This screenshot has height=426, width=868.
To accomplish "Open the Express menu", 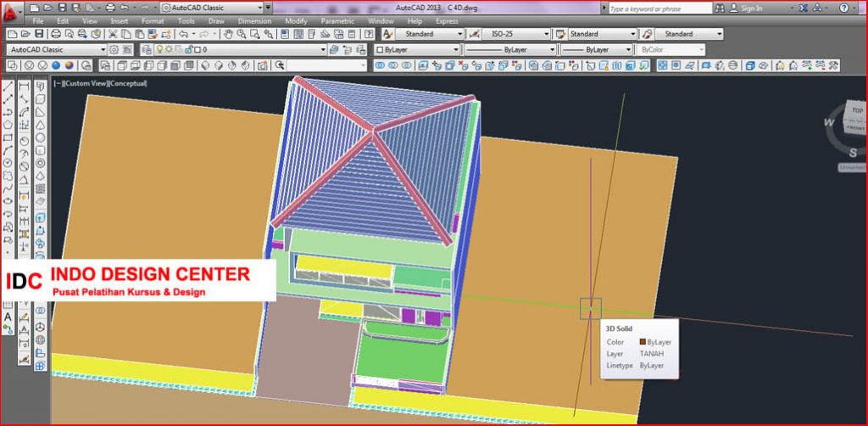I will pos(447,21).
